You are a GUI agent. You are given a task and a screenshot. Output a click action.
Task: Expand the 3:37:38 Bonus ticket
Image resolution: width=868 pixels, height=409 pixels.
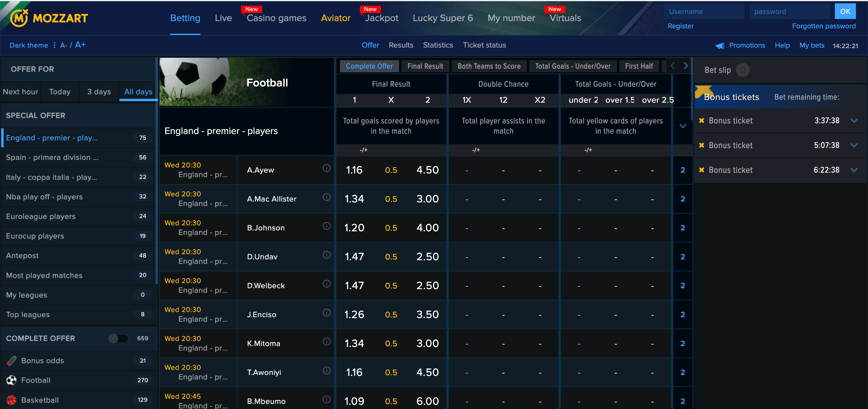click(854, 120)
